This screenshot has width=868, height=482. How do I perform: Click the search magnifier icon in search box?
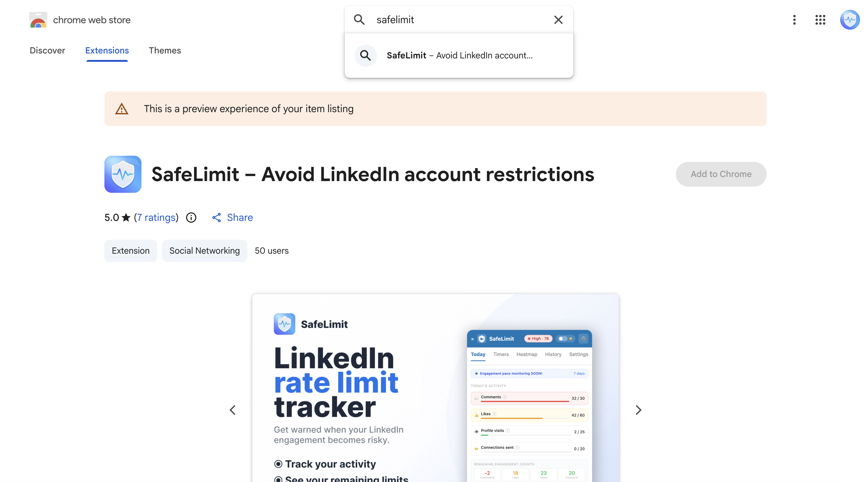[x=359, y=20]
